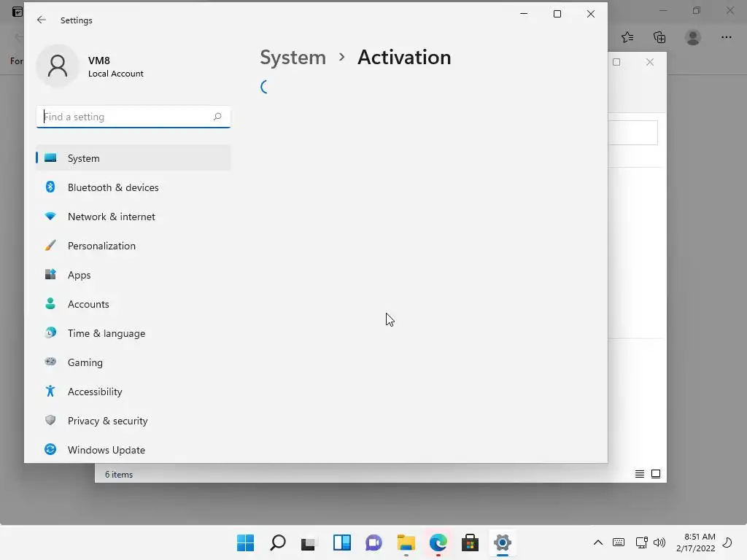Viewport: 747px width, 560px height.
Task: Click the game controller Gaming icon
Action: tap(50, 362)
